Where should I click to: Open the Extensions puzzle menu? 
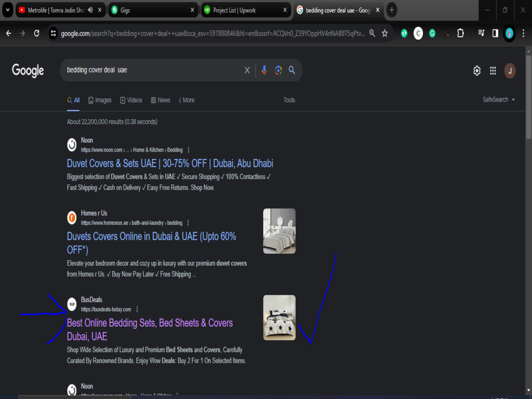(x=460, y=33)
